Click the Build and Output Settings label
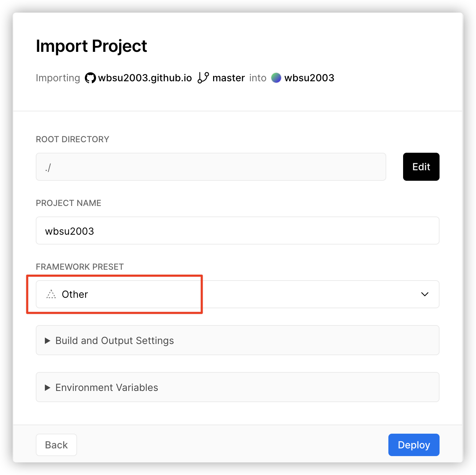This screenshot has height=475, width=476. pos(115,341)
